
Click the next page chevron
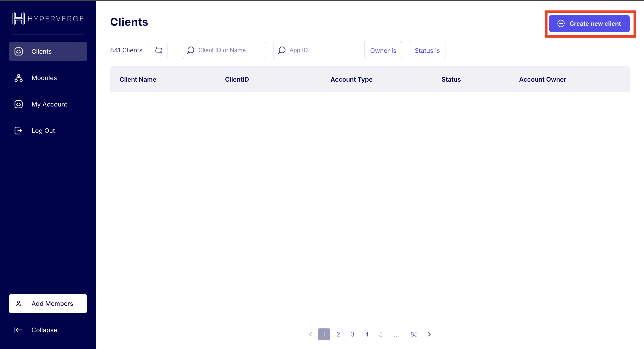tap(430, 334)
